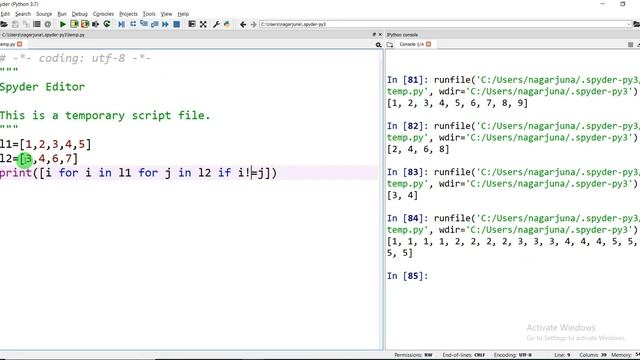Click 'This is a temporary script file.' docstring

coord(104,116)
